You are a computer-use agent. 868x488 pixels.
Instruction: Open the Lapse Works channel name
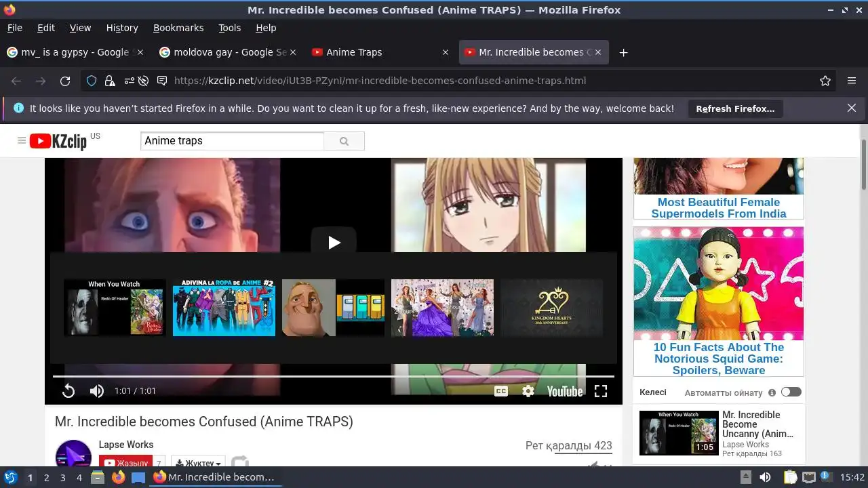(x=126, y=445)
